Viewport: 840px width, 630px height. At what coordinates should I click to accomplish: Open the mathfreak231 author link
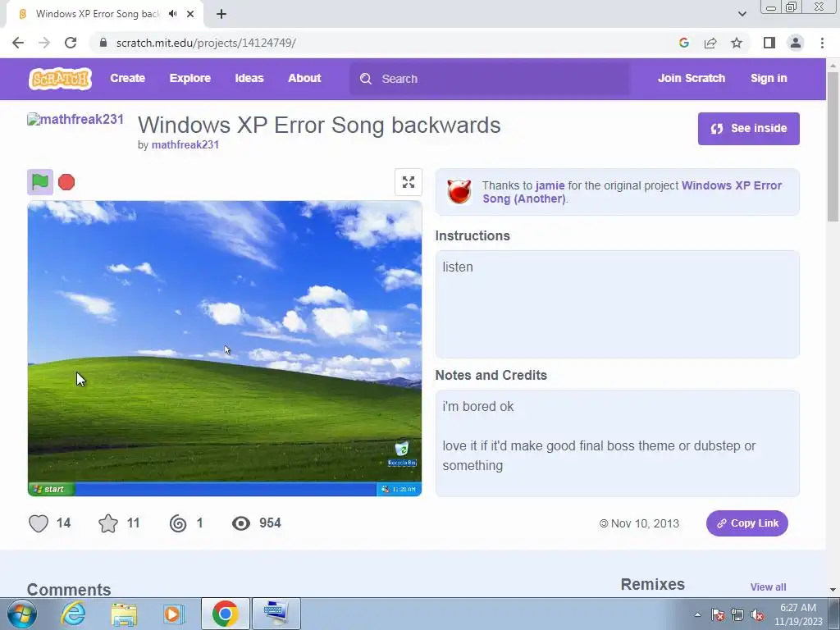coord(185,144)
